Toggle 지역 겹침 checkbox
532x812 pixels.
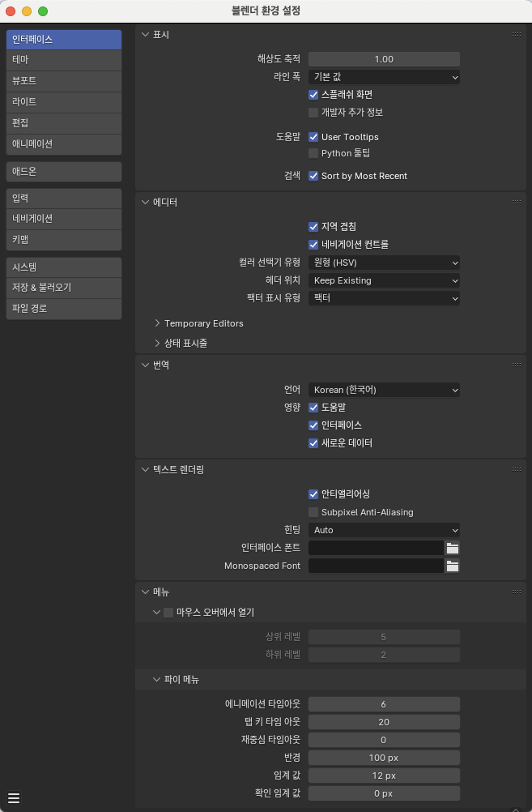(313, 227)
